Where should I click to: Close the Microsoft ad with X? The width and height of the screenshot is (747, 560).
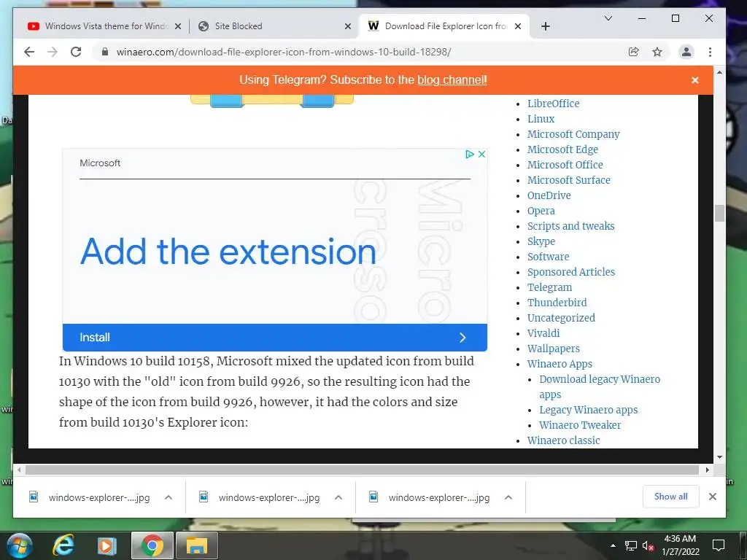[x=481, y=155]
